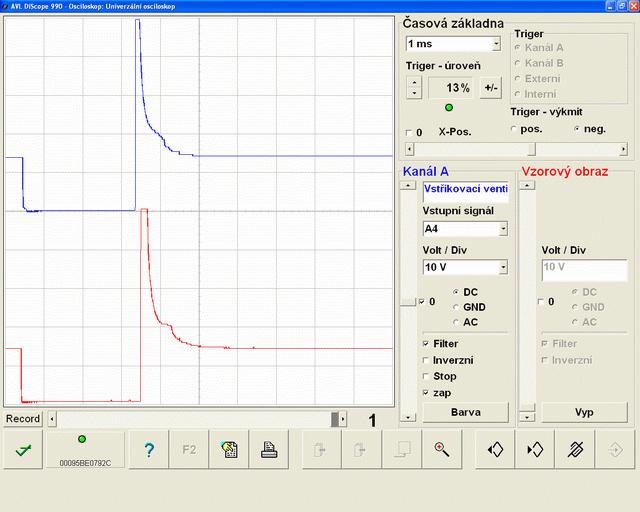Select the pos. trigger slope radio button
The height and width of the screenshot is (512, 640).
(x=515, y=129)
